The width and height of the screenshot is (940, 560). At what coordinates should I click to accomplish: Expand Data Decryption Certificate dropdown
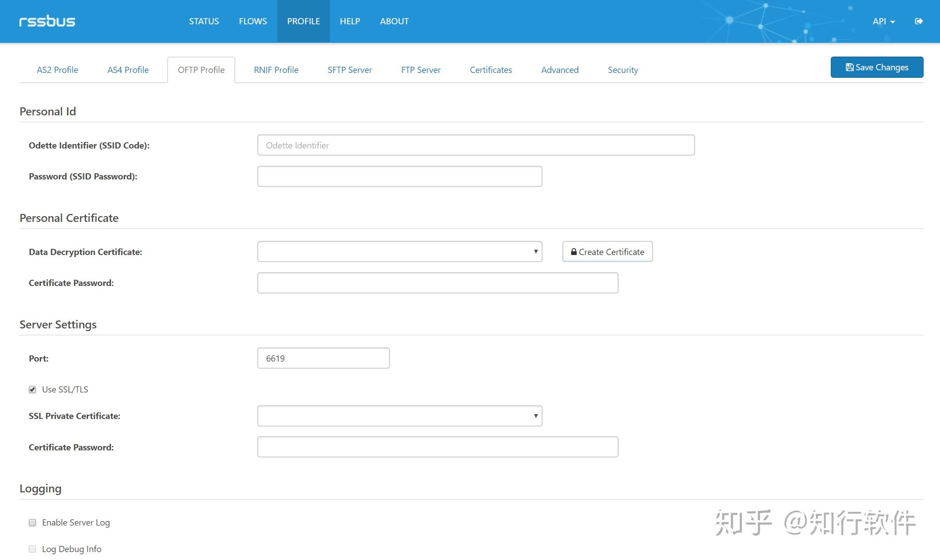point(399,252)
